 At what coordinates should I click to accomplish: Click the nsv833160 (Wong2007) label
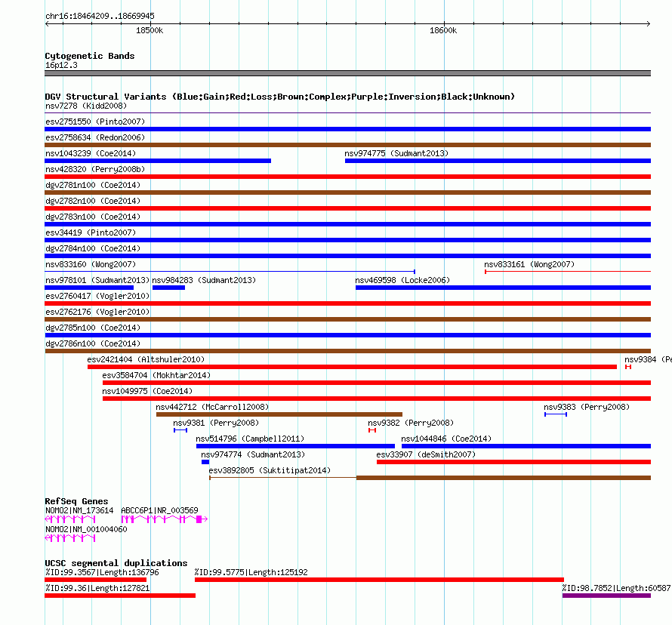91,264
